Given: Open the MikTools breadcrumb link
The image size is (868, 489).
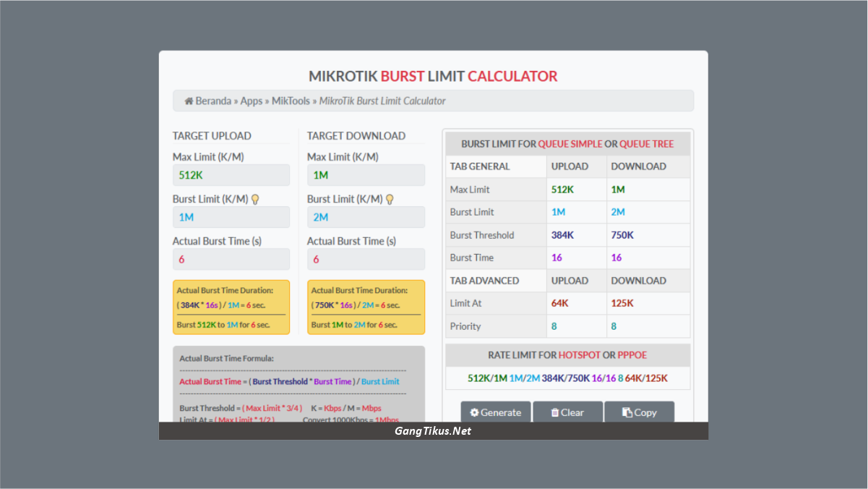Looking at the screenshot, I should 290,101.
